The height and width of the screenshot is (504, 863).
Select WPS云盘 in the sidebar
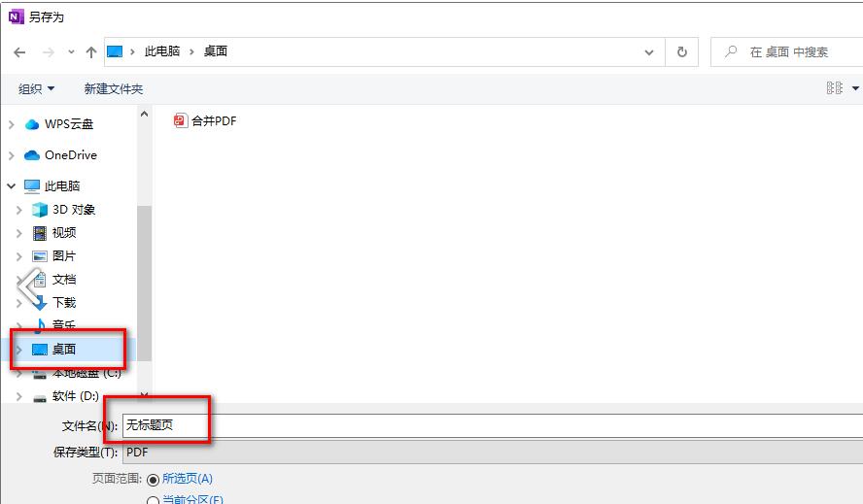pyautogui.click(x=69, y=124)
